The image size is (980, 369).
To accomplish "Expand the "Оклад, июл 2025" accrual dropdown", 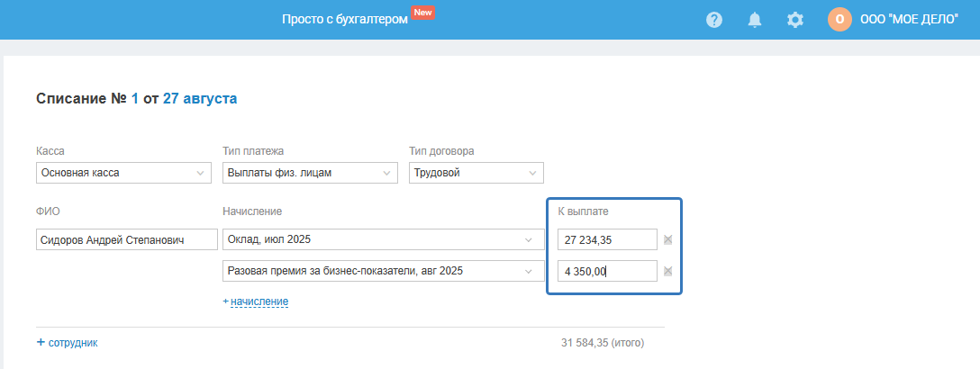I will point(383,240).
